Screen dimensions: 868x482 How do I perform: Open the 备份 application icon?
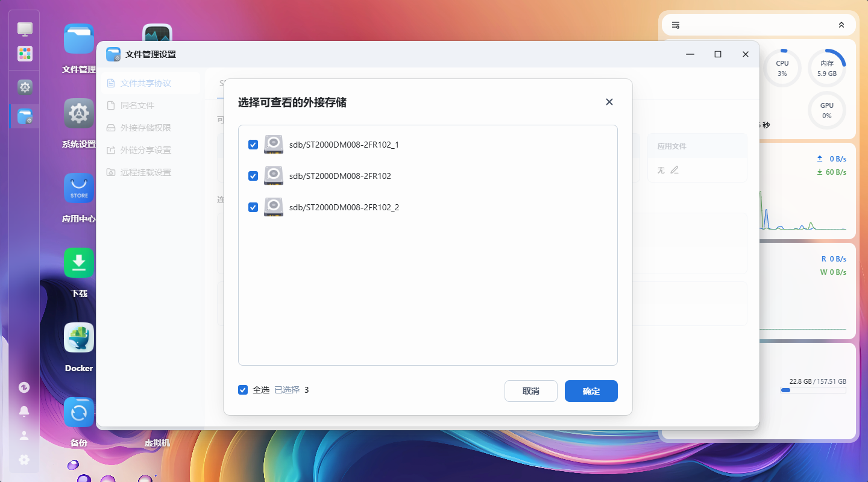[78, 412]
